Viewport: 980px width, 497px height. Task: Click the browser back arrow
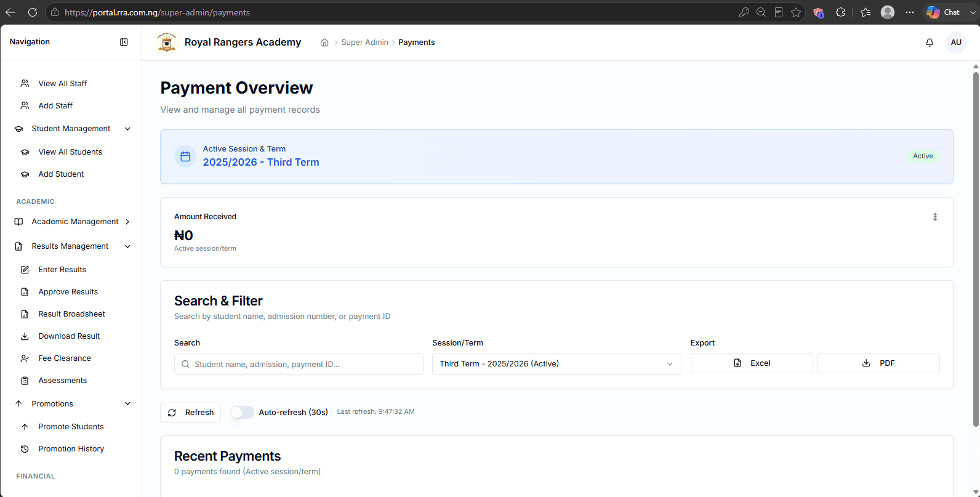tap(10, 12)
